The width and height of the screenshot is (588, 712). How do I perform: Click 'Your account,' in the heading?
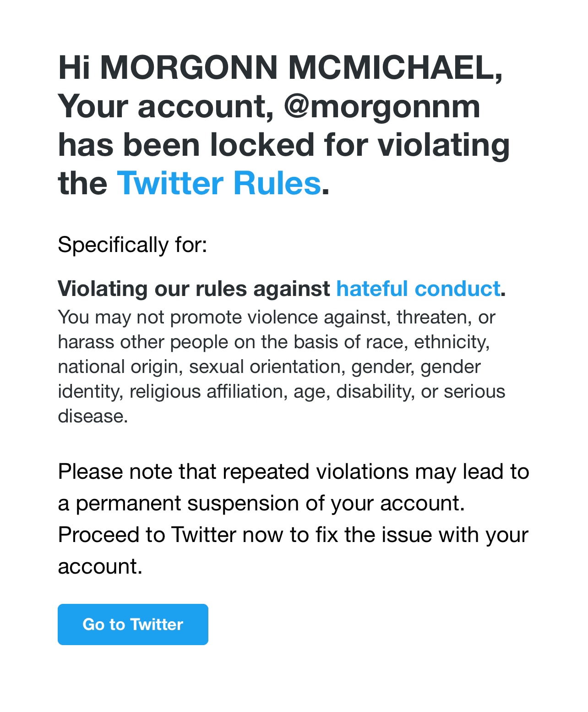pos(166,106)
